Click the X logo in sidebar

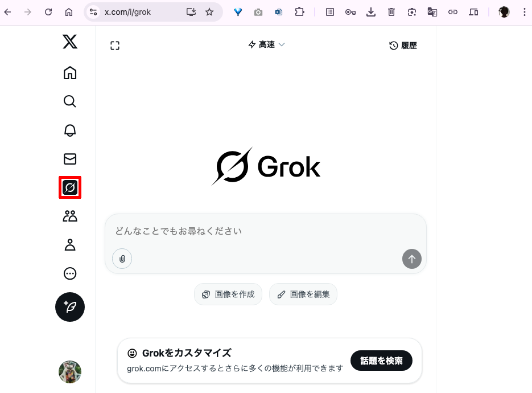point(70,42)
